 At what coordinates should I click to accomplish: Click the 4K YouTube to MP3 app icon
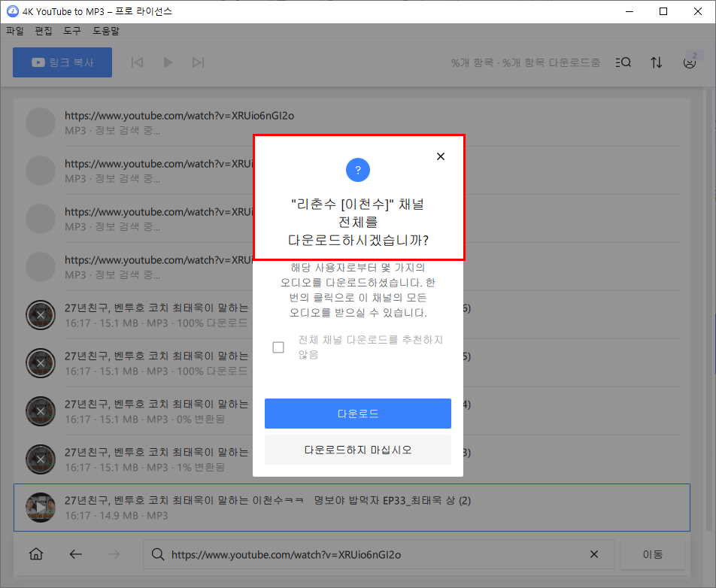pos(12,11)
